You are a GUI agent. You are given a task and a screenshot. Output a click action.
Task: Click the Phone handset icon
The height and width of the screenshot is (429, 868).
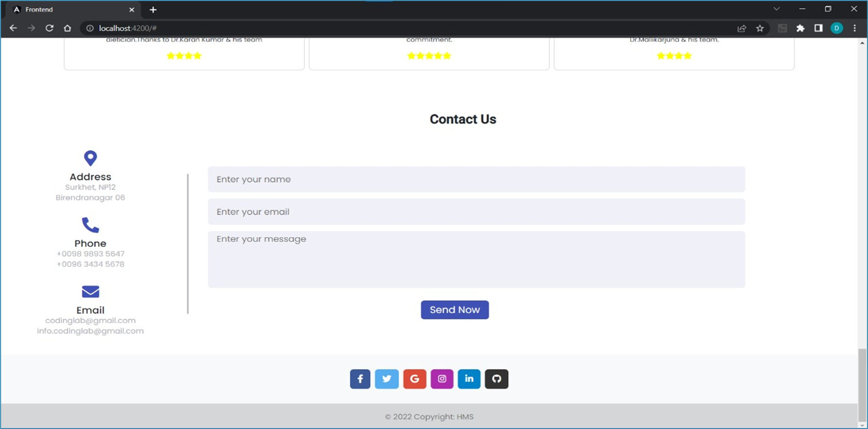90,225
